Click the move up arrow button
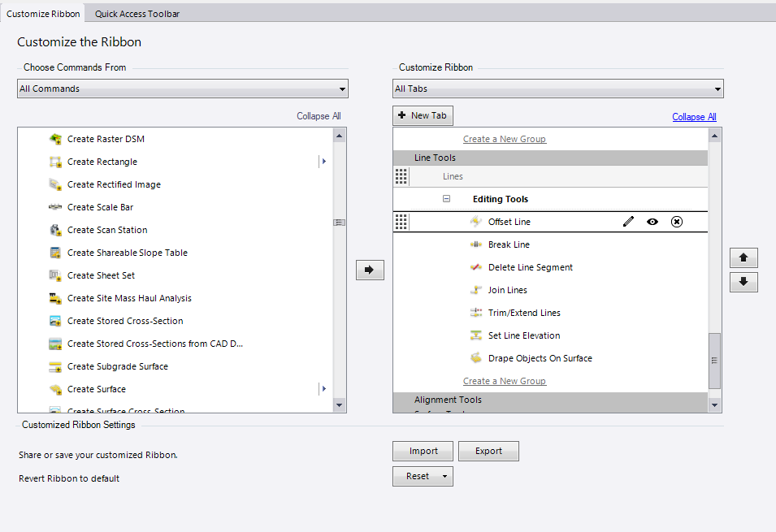This screenshot has width=776, height=532. click(743, 258)
